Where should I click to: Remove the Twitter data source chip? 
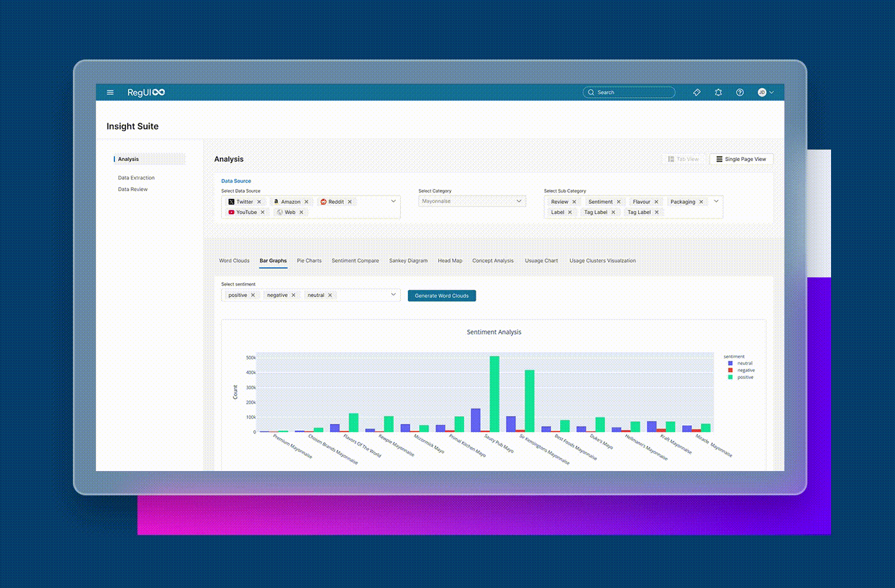click(x=259, y=202)
